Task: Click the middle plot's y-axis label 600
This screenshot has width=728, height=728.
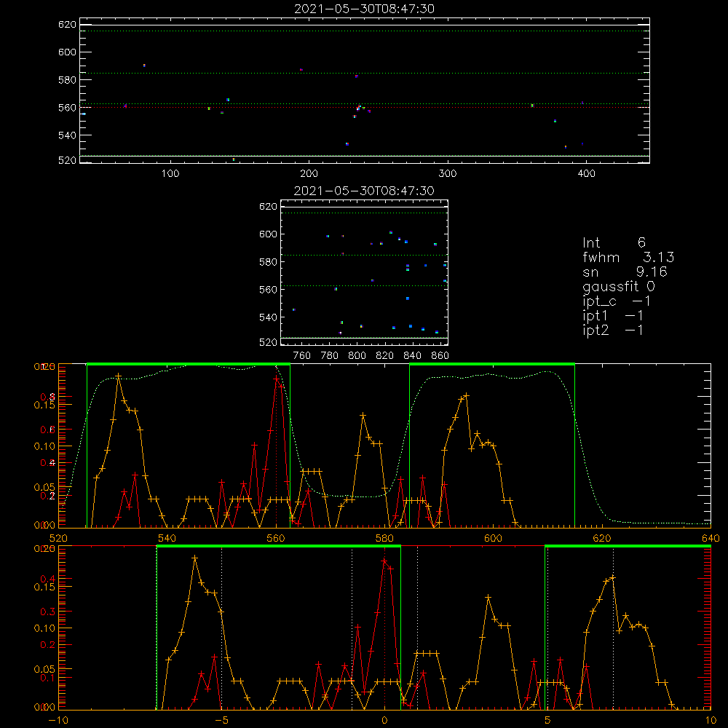Action: [268, 234]
